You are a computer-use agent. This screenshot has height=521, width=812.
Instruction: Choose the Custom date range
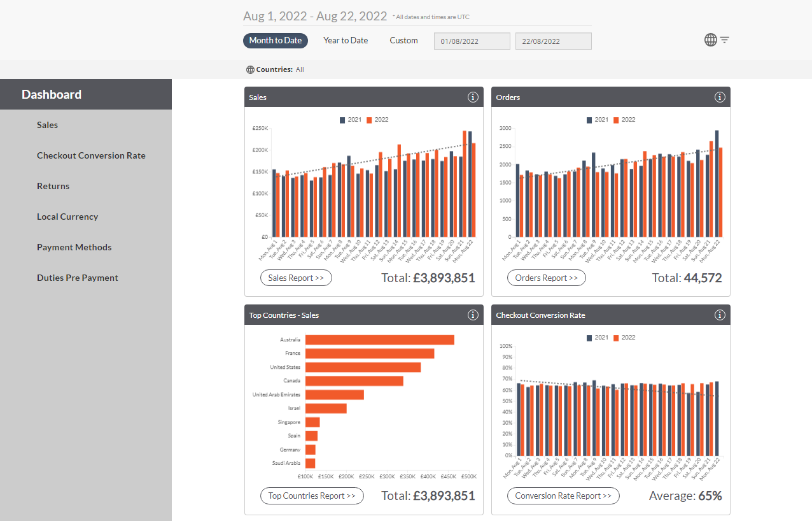(x=404, y=41)
